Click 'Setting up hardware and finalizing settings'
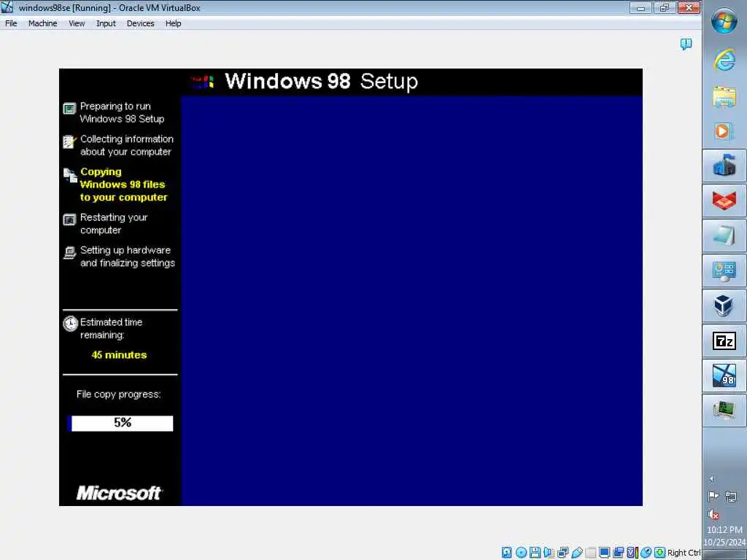747x560 pixels. pos(127,256)
